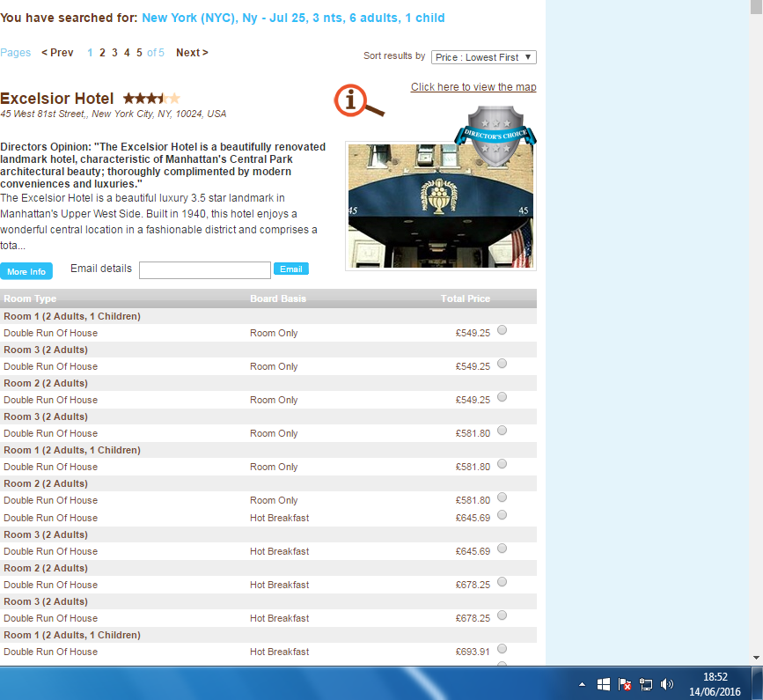Select Room 3 Room Only at £549.25
This screenshot has width=763, height=700.
point(503,364)
